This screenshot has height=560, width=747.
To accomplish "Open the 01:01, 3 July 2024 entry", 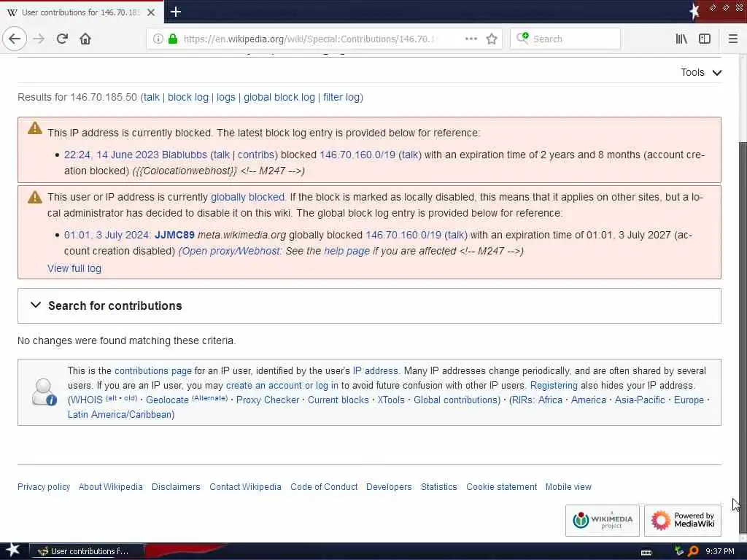I will tap(108, 236).
